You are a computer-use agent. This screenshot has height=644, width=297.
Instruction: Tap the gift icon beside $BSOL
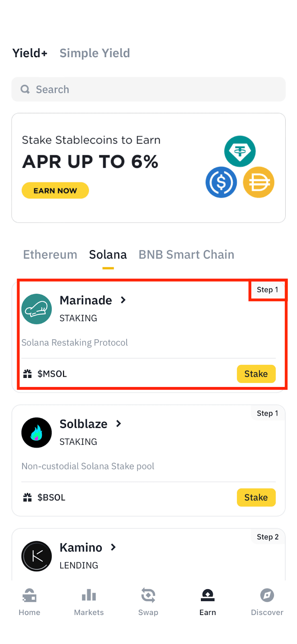pyautogui.click(x=27, y=497)
